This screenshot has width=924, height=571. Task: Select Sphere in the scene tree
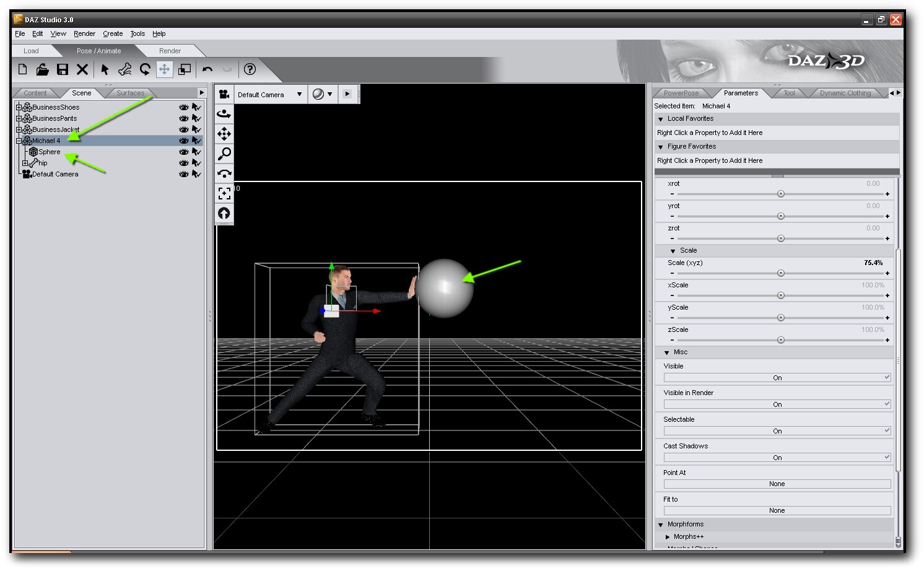(50, 152)
